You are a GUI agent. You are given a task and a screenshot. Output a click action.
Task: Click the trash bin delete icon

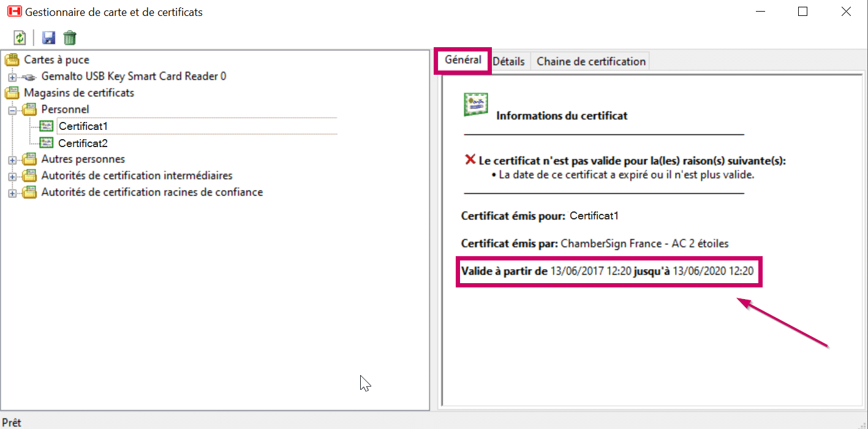pyautogui.click(x=70, y=38)
